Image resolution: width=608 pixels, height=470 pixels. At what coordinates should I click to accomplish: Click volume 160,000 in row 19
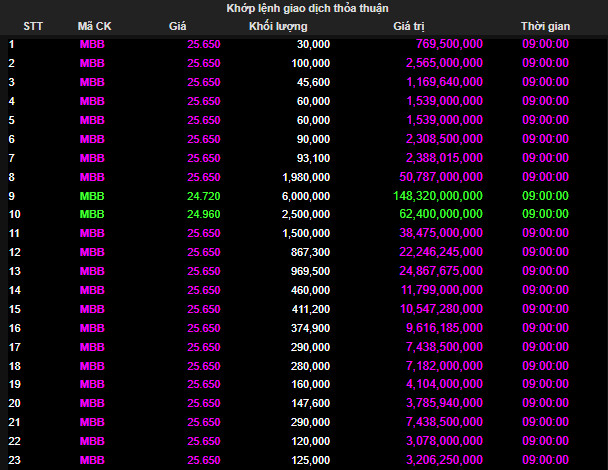[x=311, y=385]
